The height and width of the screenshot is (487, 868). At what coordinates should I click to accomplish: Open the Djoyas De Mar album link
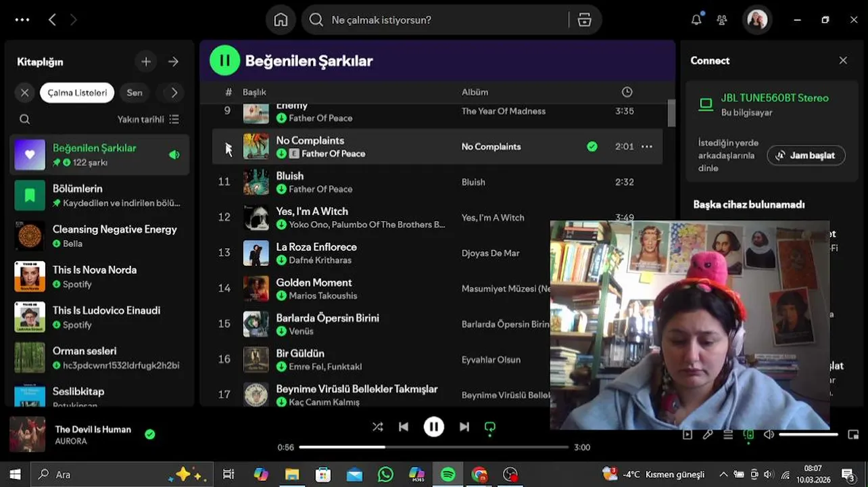tap(491, 253)
